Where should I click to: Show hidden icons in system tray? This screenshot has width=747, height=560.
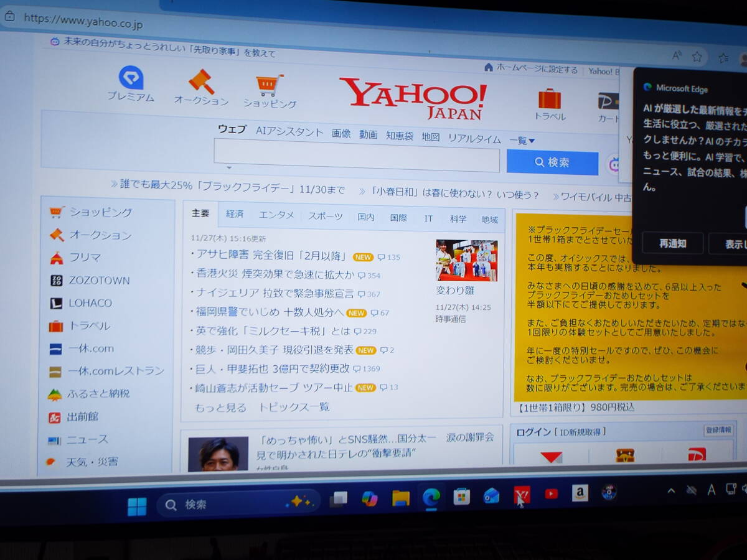tap(671, 491)
